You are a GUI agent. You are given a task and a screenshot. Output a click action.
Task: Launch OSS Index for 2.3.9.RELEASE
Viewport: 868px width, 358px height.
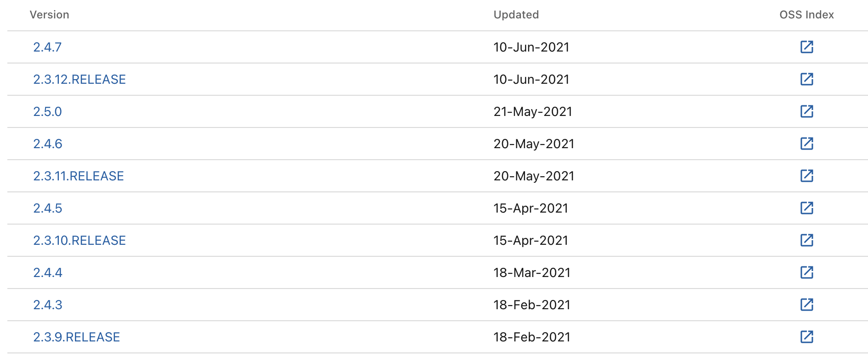coord(807,337)
